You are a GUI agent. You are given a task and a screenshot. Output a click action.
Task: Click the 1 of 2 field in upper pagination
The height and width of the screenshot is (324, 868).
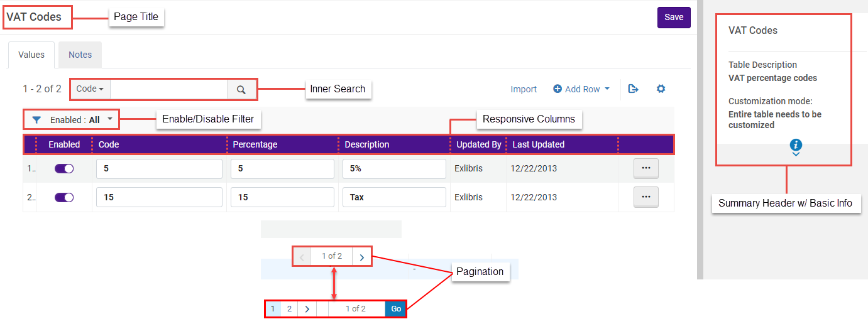(x=332, y=256)
